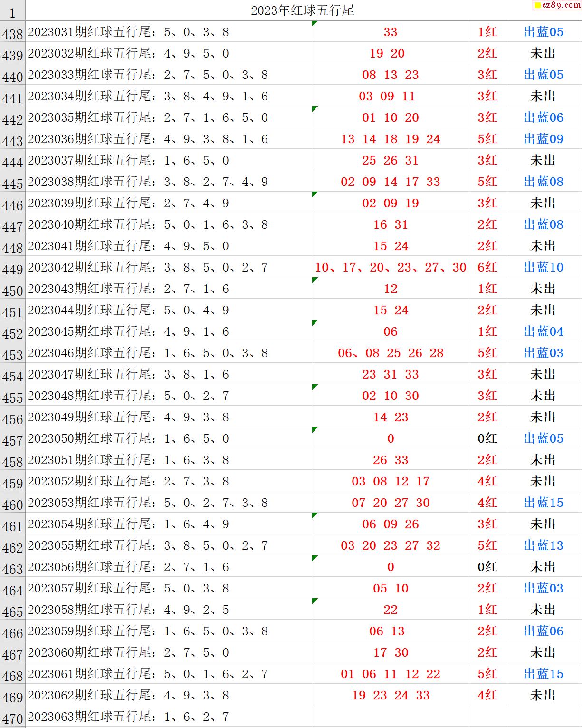Select cell 2023038期红球五行尾 row text

(x=169, y=182)
